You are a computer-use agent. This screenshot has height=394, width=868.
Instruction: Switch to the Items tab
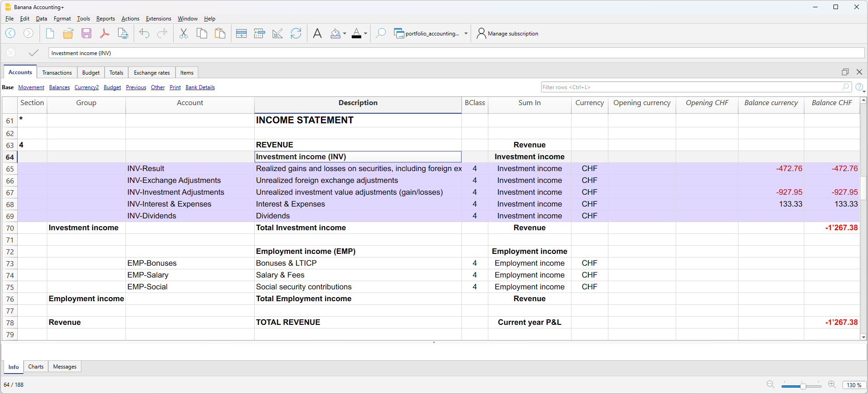[x=187, y=72]
